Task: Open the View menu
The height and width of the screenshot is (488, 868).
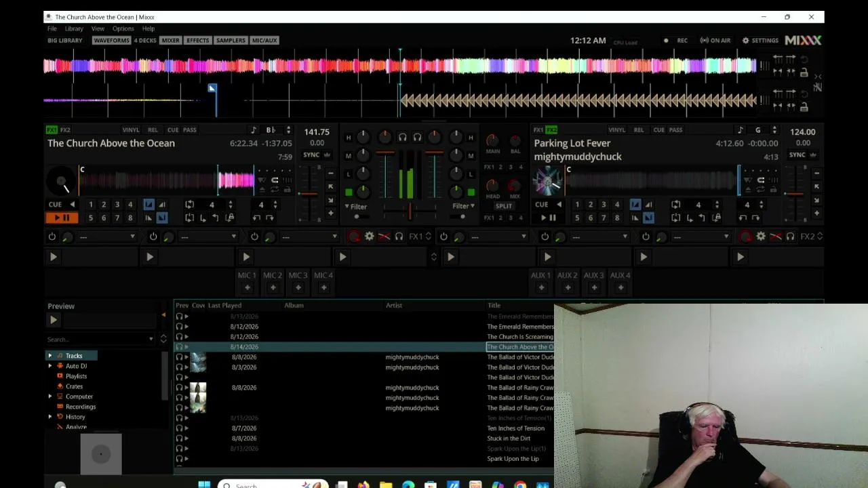Action: point(98,28)
